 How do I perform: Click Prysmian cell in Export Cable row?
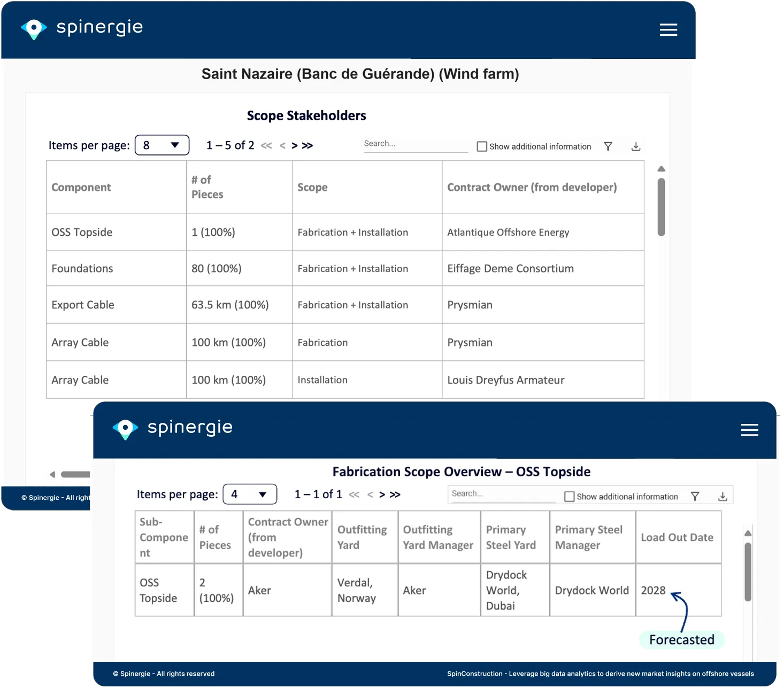tap(543, 305)
